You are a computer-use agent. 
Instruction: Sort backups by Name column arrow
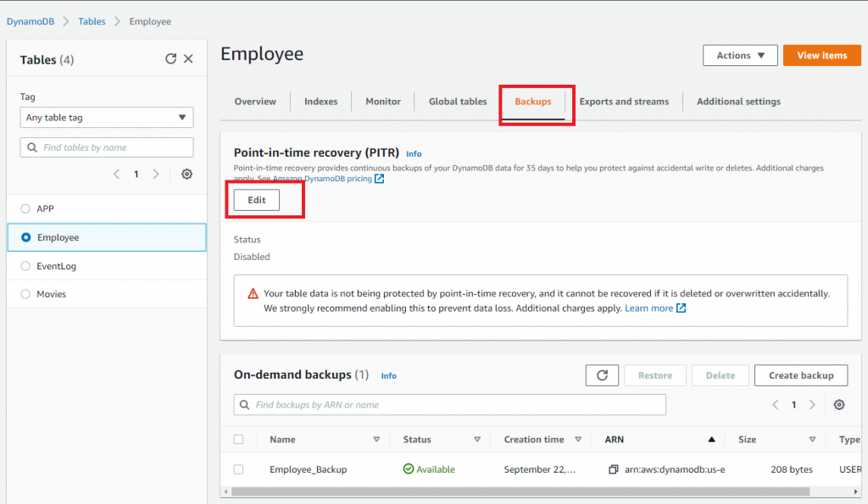click(x=376, y=440)
